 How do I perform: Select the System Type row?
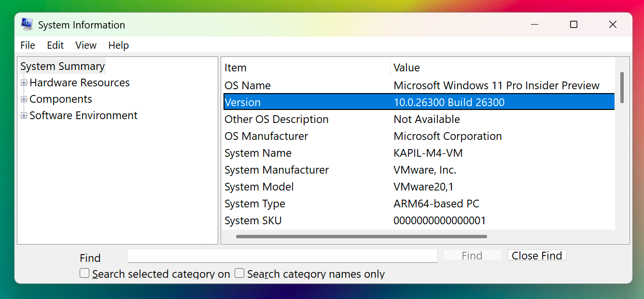click(x=419, y=204)
